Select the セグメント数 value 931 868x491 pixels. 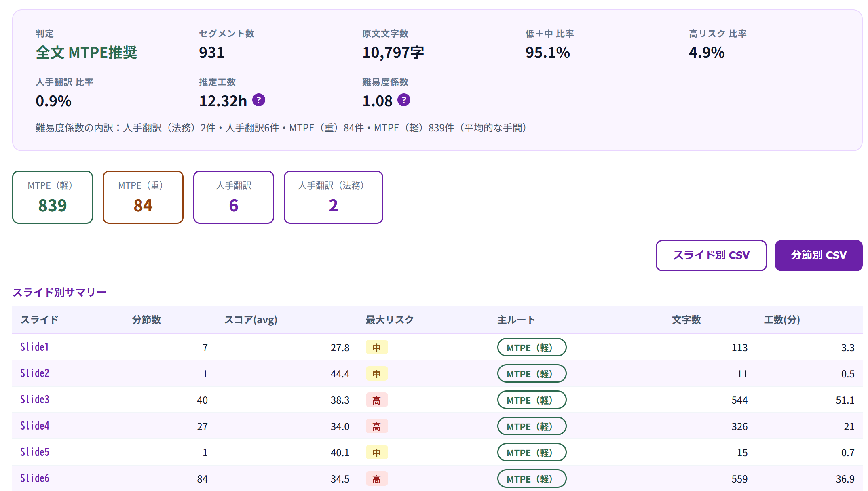pyautogui.click(x=211, y=53)
